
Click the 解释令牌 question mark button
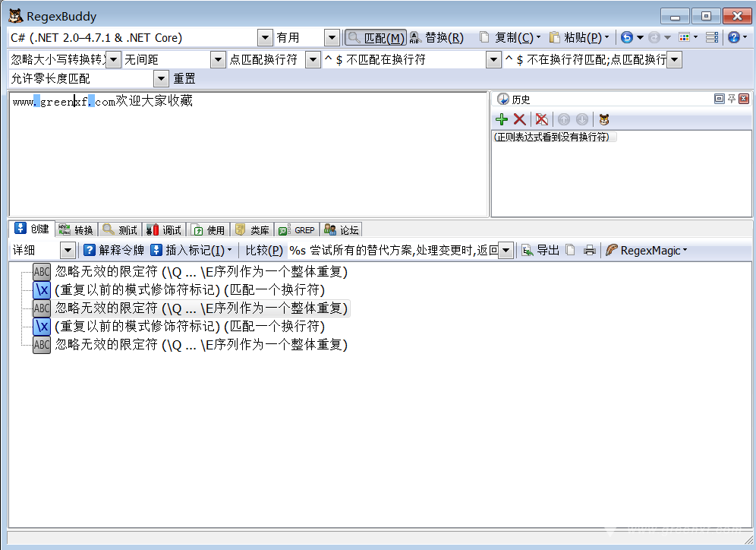click(114, 250)
